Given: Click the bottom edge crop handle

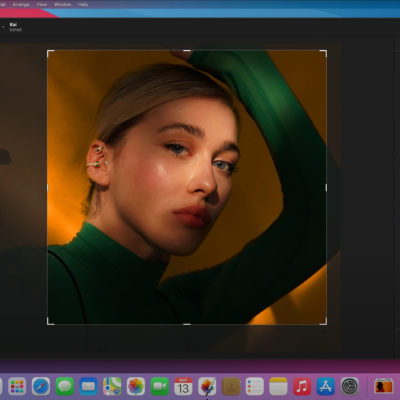Looking at the screenshot, I should click(187, 324).
